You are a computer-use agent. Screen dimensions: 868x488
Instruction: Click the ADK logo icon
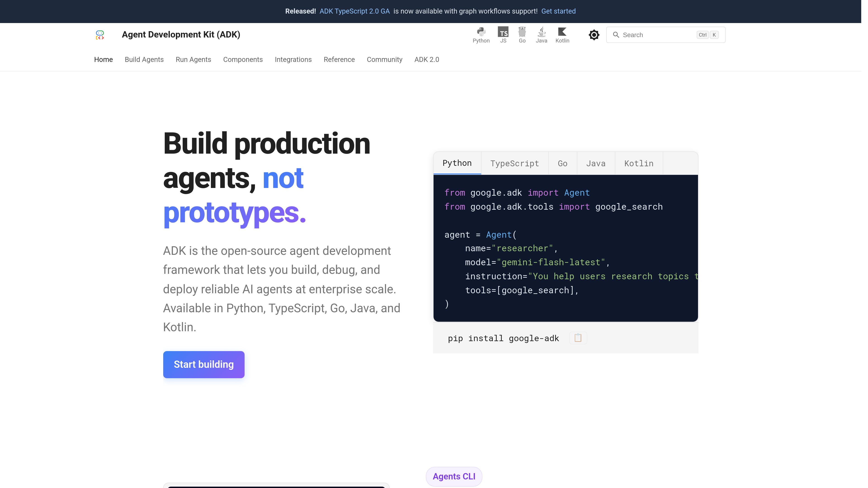pyautogui.click(x=100, y=35)
